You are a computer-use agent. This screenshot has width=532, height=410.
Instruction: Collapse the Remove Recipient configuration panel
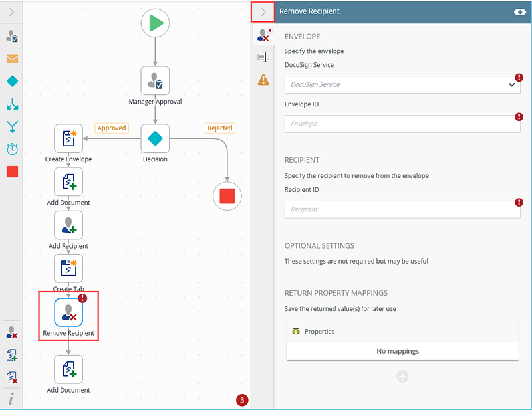point(263,11)
